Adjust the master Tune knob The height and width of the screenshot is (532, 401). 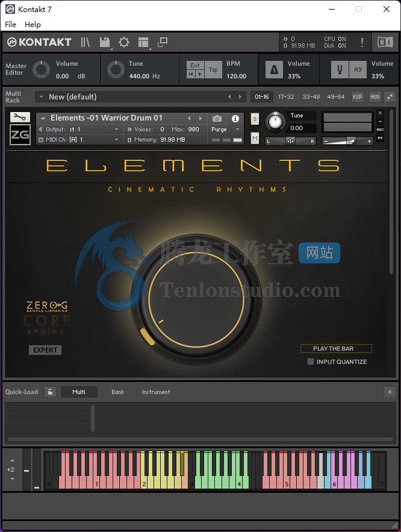(x=116, y=69)
